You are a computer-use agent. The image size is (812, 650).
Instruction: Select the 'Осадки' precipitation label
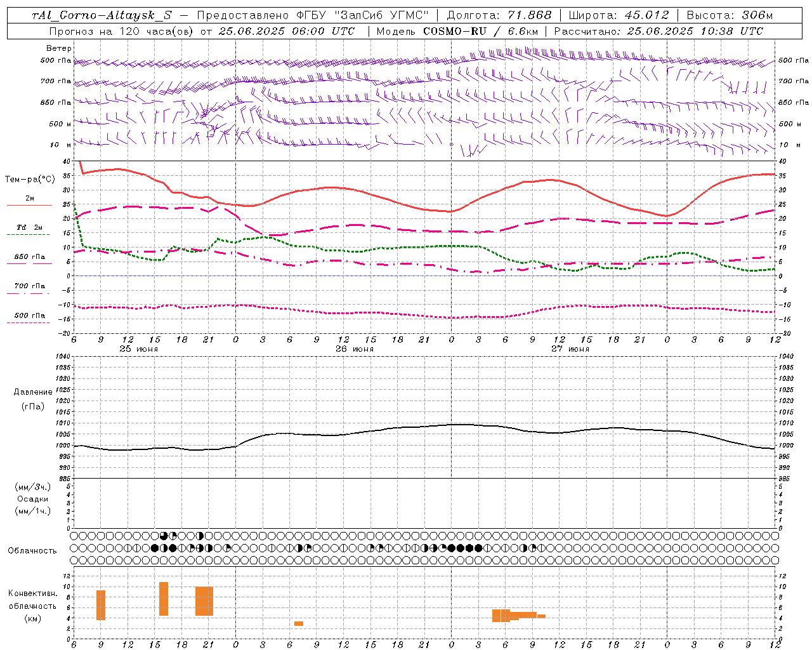tap(33, 499)
